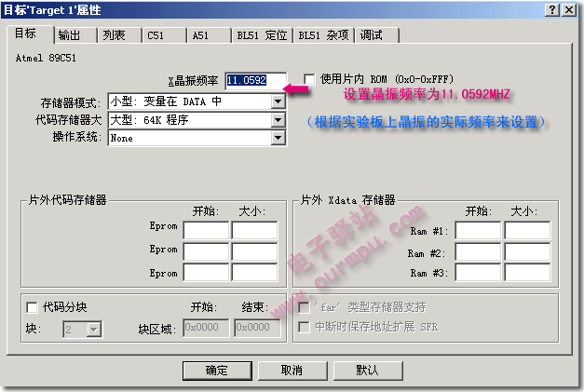Click the 取消 button

tap(291, 370)
